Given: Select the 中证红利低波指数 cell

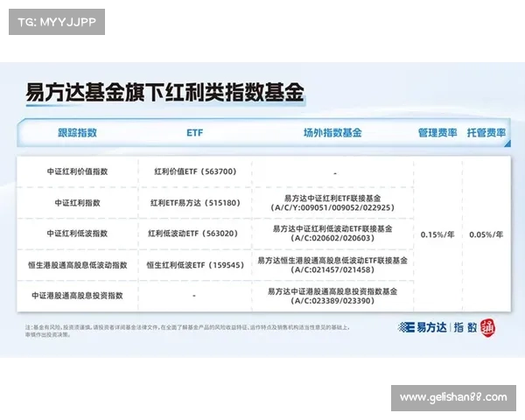Looking at the screenshot, I should pyautogui.click(x=77, y=234).
